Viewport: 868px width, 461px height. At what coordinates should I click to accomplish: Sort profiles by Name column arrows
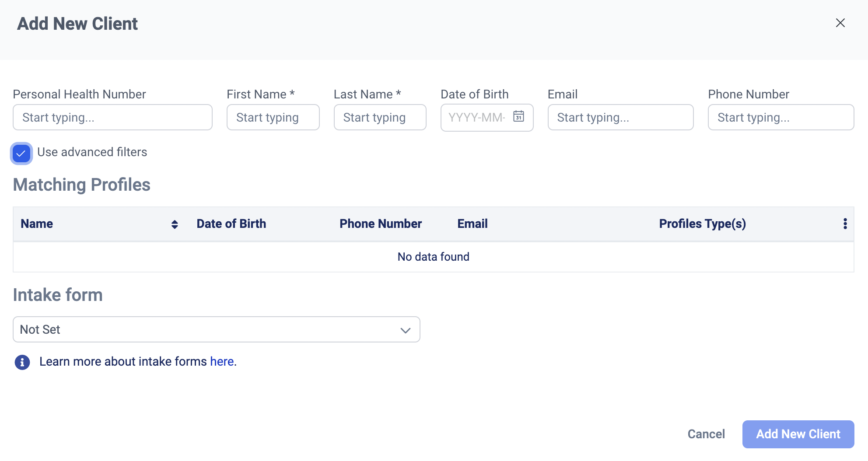pyautogui.click(x=175, y=224)
